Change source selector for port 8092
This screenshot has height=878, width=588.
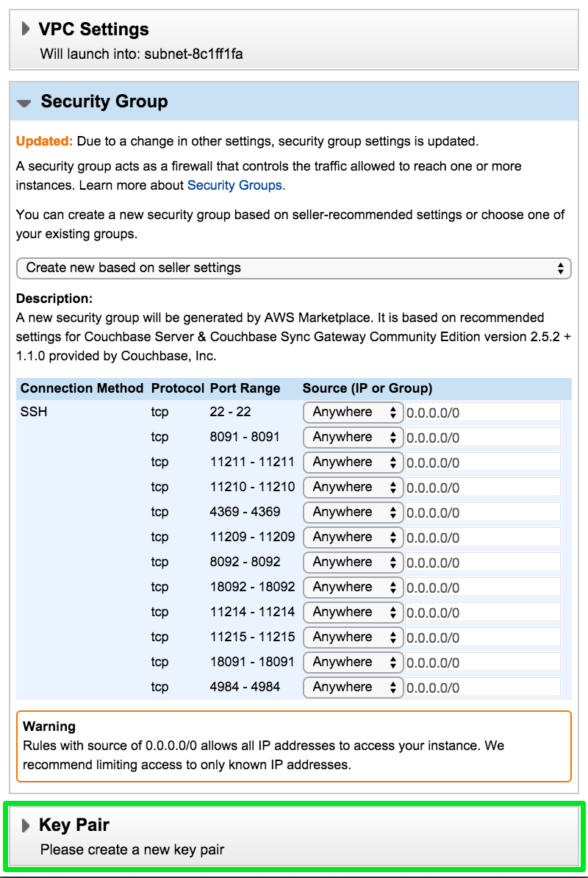click(353, 562)
